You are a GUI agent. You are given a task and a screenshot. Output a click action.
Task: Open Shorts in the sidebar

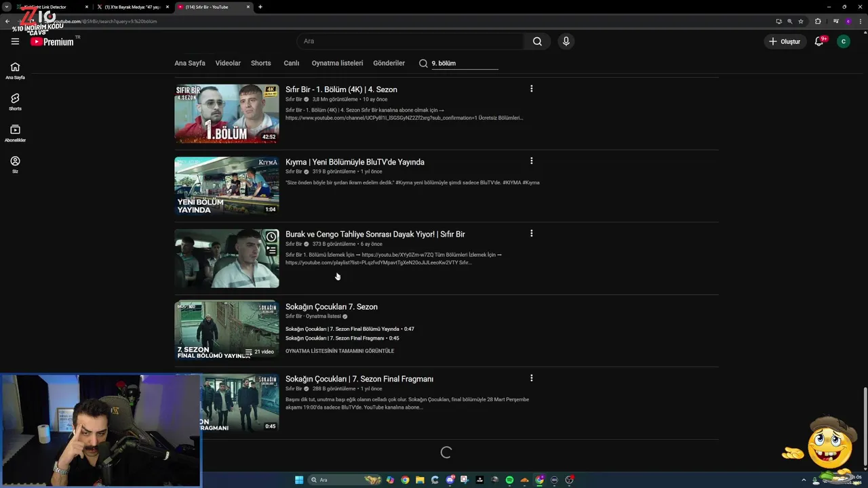pyautogui.click(x=15, y=102)
